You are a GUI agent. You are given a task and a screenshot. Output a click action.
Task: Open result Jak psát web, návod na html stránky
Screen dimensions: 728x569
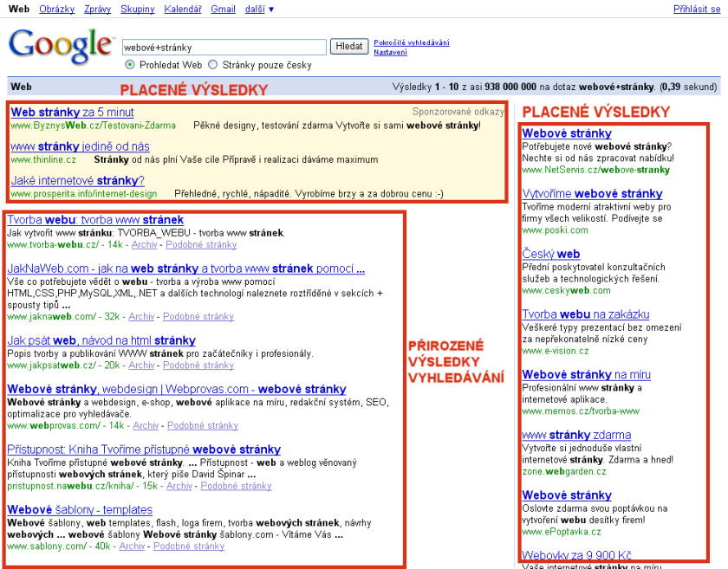pos(101,340)
